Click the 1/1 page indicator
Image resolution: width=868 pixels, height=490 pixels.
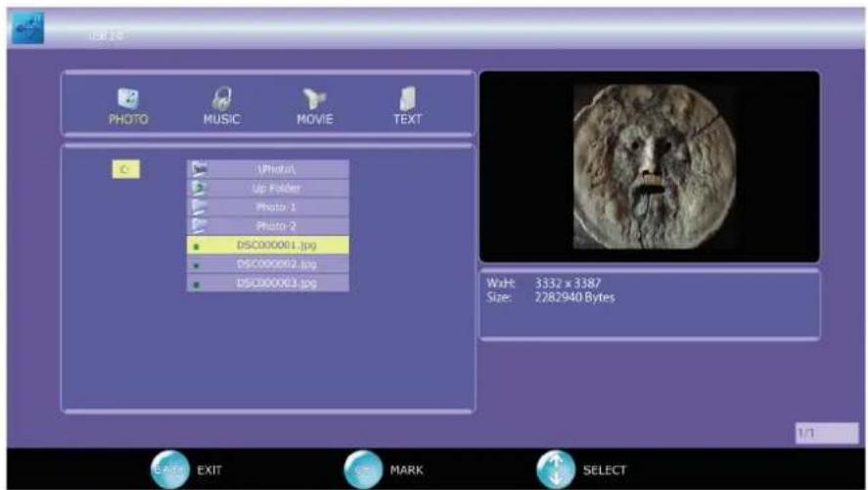827,433
